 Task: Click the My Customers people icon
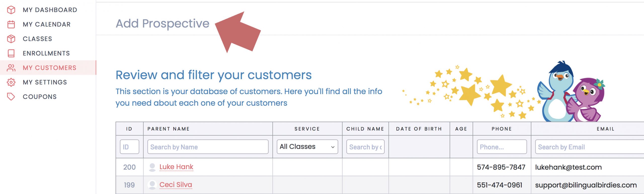[11, 68]
